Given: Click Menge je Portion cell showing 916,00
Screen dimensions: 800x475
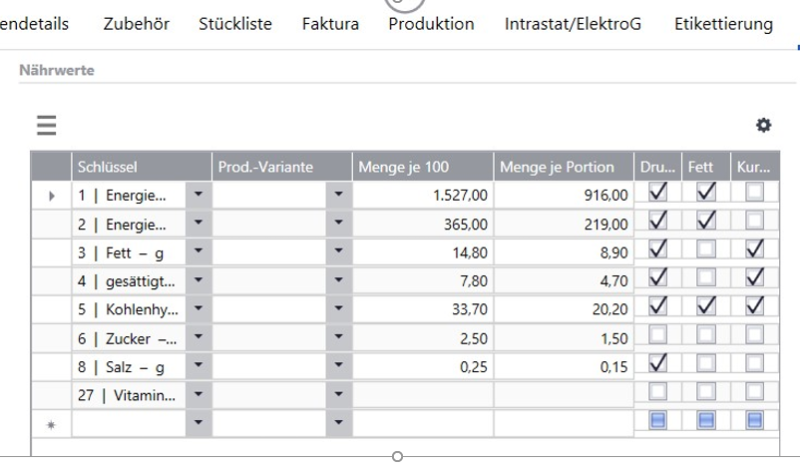Looking at the screenshot, I should [563, 195].
